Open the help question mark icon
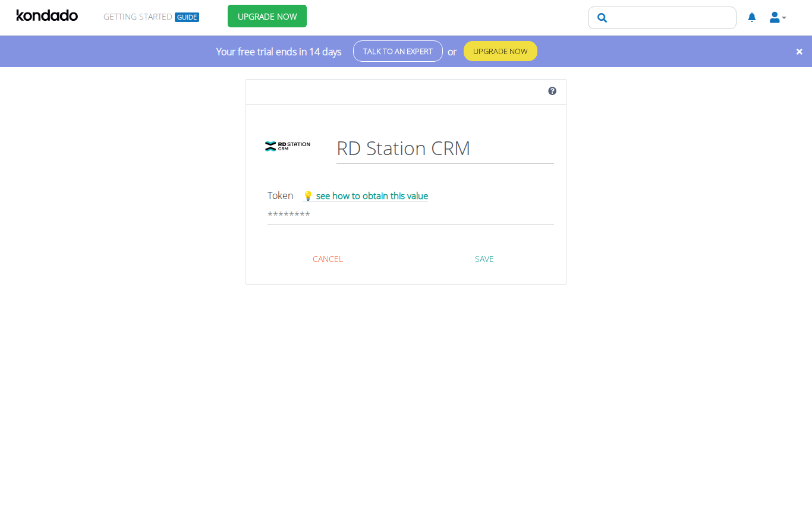The image size is (812, 505). click(x=552, y=91)
